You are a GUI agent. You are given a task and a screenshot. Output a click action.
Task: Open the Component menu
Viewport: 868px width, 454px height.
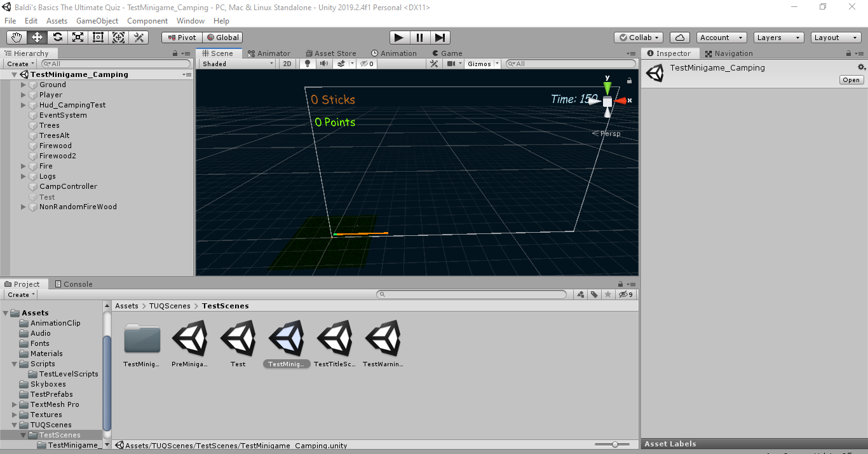(x=147, y=20)
